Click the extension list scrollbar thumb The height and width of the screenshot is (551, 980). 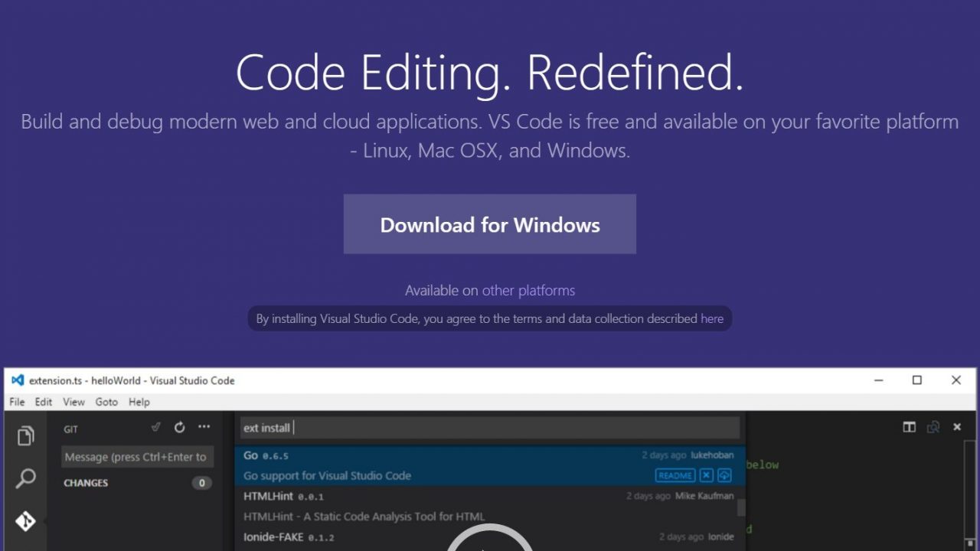[741, 508]
